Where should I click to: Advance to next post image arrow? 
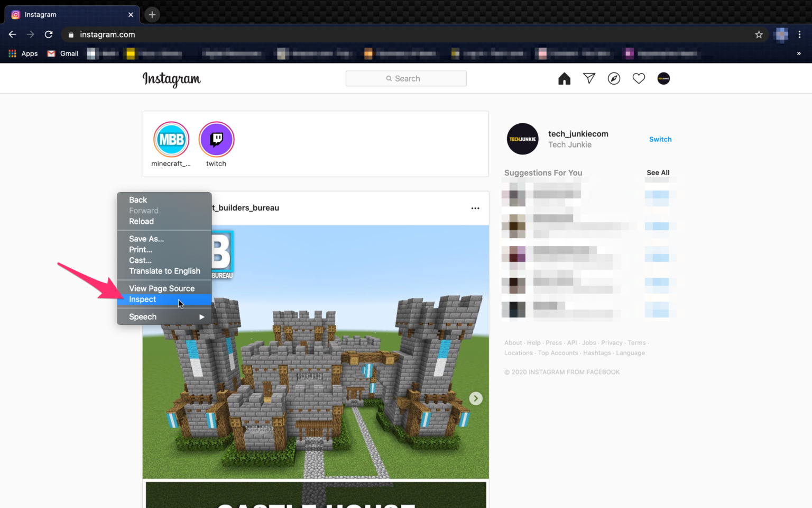coord(476,398)
